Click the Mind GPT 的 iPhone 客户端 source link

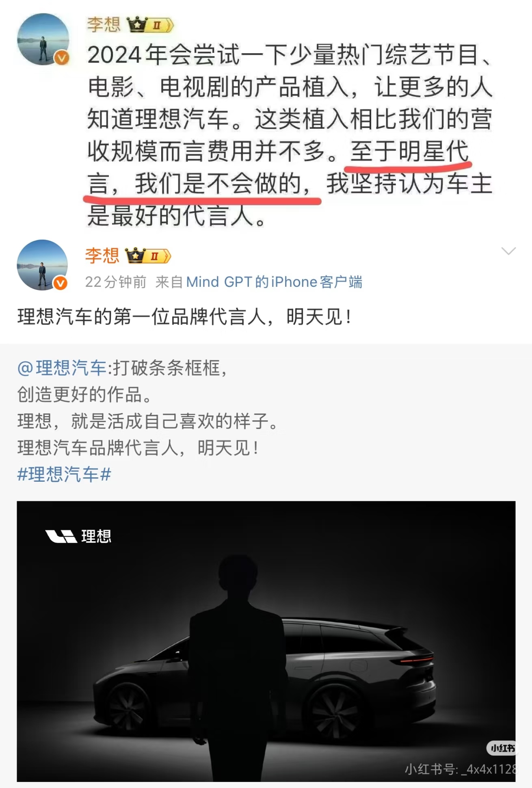pyautogui.click(x=274, y=282)
